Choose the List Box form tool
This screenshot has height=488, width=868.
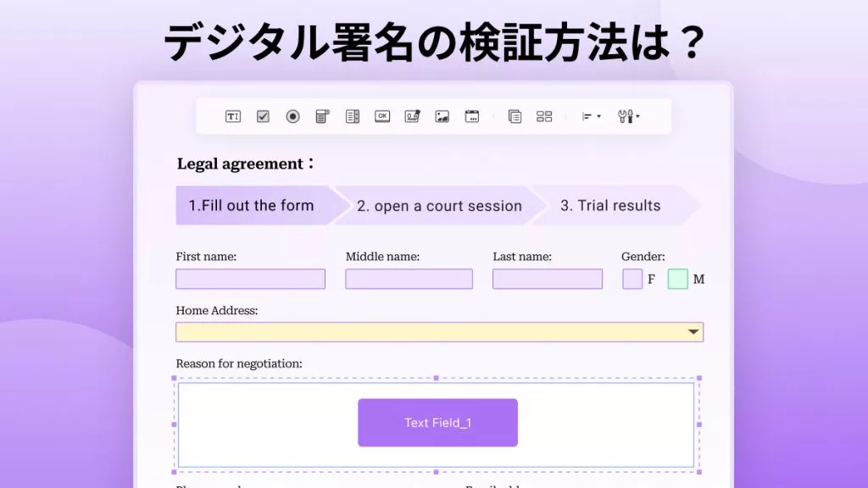pyautogui.click(x=353, y=117)
